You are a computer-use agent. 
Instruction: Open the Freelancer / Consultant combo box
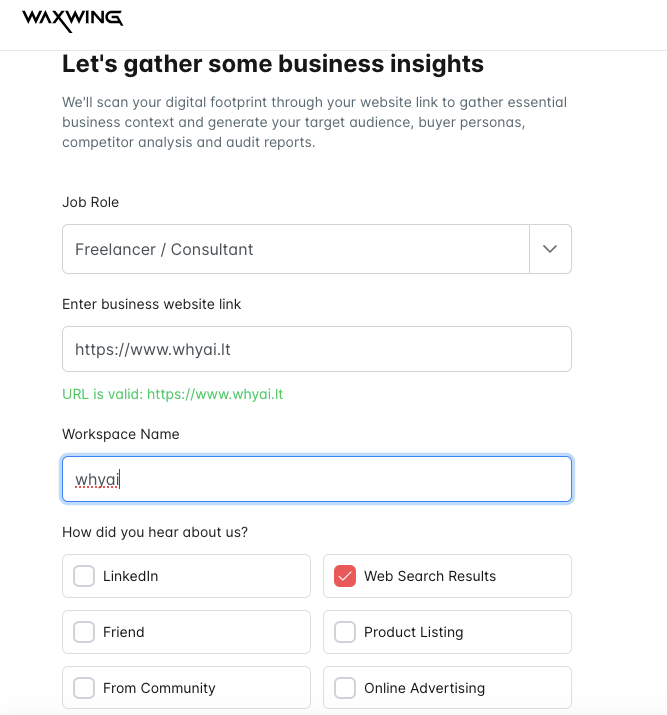[295, 249]
